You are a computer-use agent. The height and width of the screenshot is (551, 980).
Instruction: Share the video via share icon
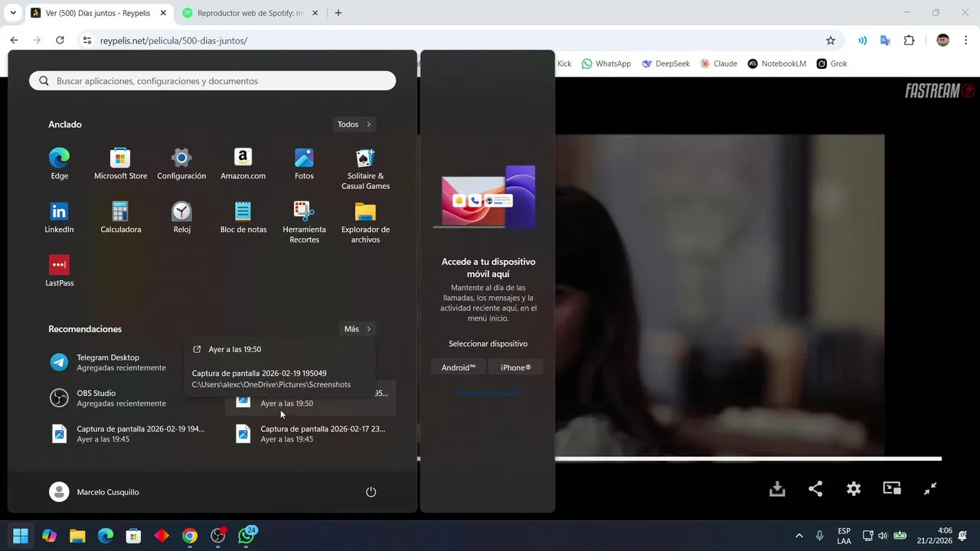click(x=815, y=488)
